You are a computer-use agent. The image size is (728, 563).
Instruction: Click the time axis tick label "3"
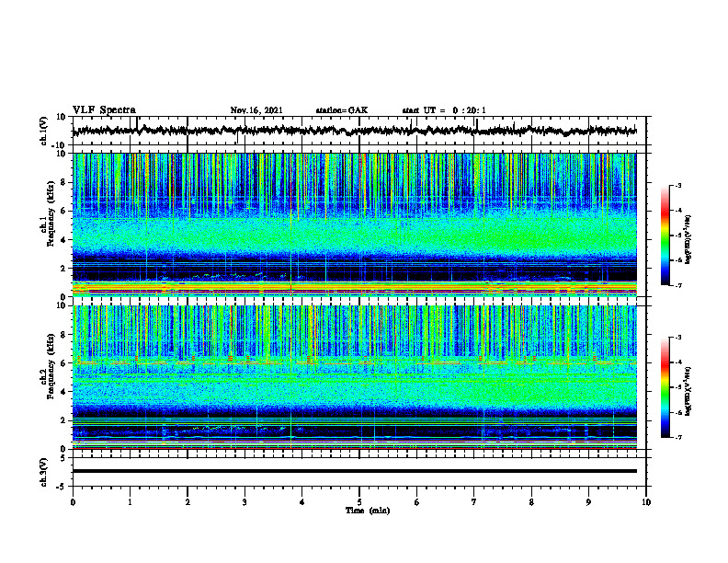pos(245,502)
